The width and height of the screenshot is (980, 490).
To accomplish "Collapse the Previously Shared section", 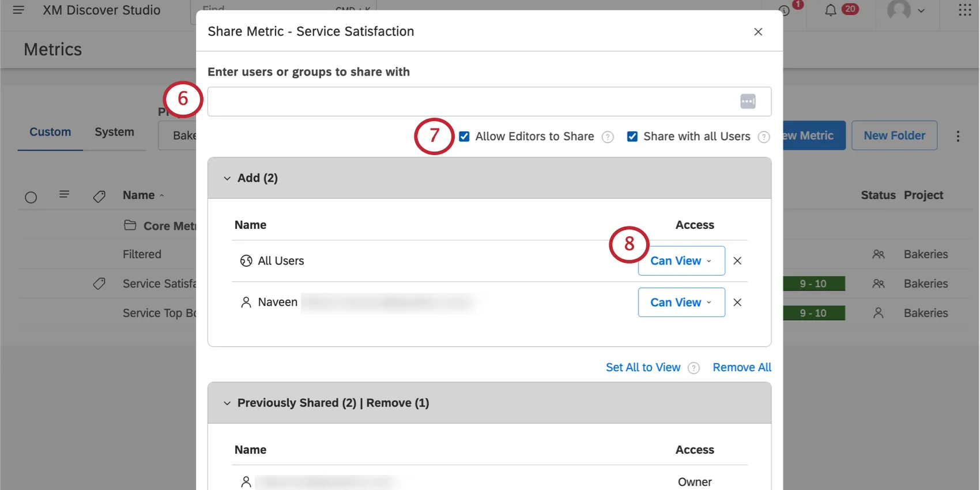I will tap(227, 404).
